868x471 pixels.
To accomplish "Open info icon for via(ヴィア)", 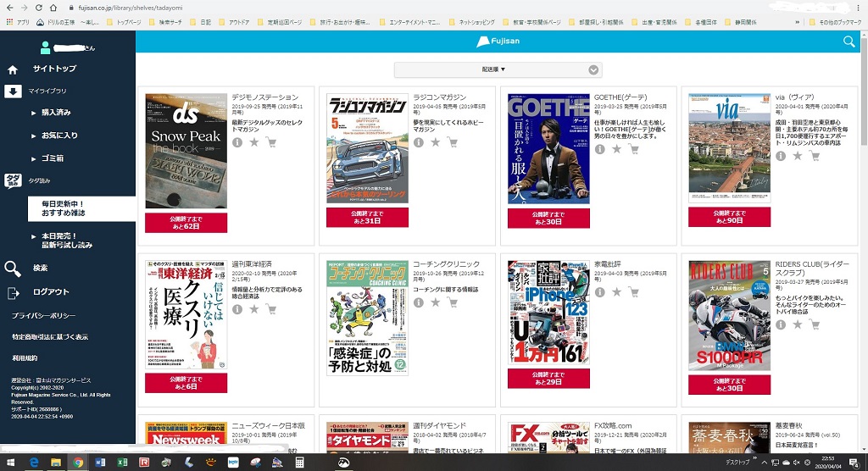I will tap(781, 156).
